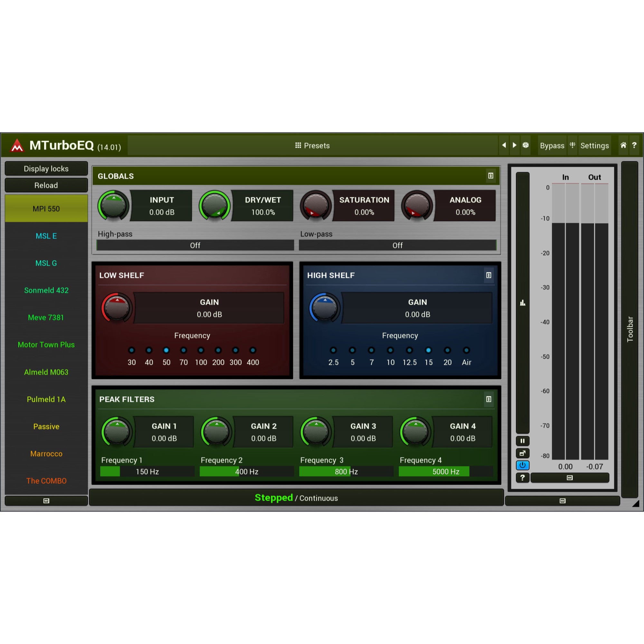The width and height of the screenshot is (644, 644).
Task: Open the home icon in title bar
Action: (x=623, y=145)
